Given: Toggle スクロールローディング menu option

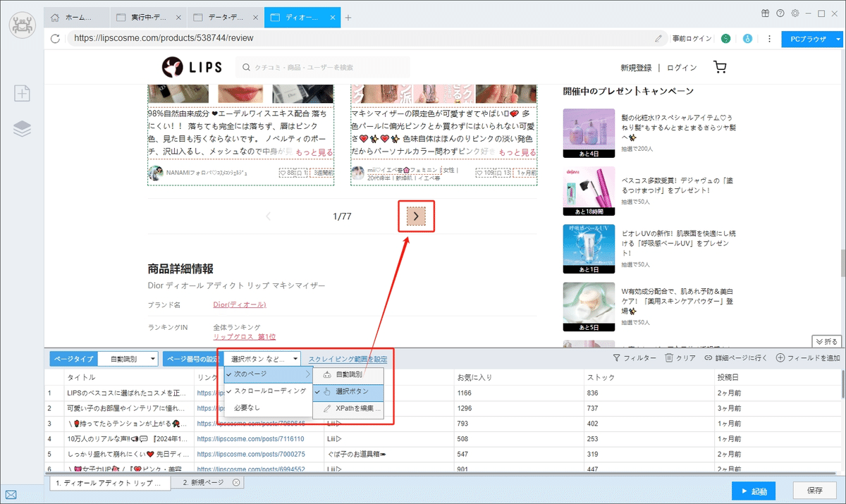Looking at the screenshot, I should (x=268, y=391).
